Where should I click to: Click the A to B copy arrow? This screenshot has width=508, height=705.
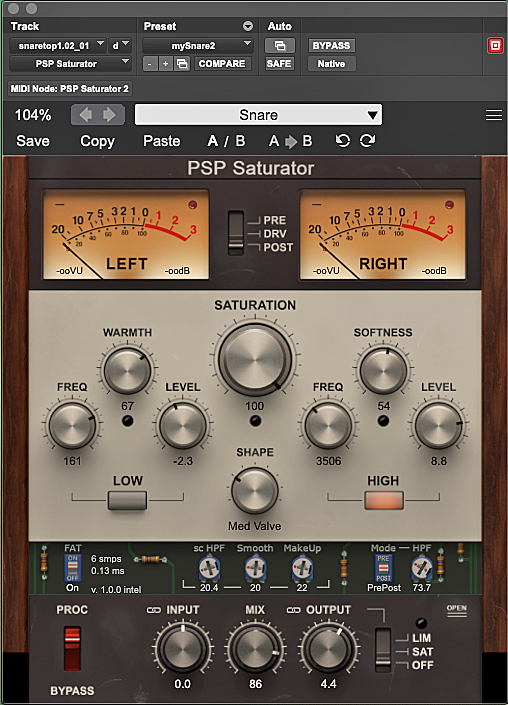[290, 141]
